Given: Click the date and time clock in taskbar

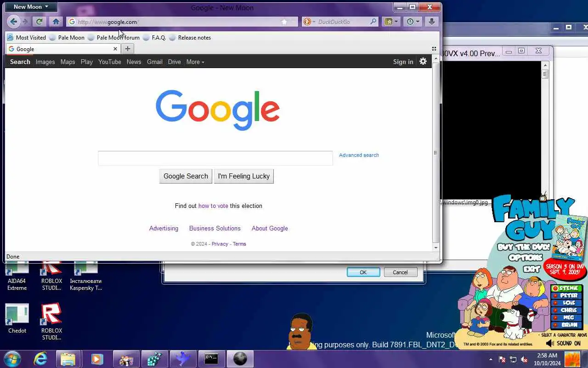Looking at the screenshot, I should click(x=547, y=359).
